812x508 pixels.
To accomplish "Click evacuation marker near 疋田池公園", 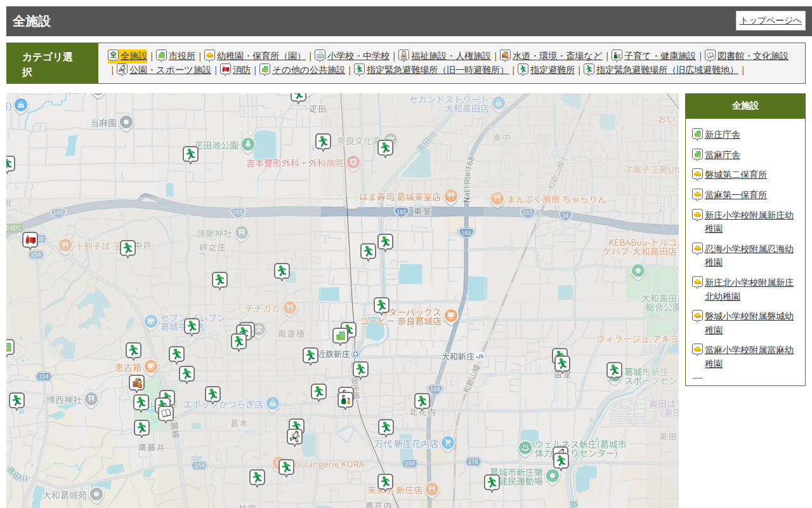I will point(190,154).
